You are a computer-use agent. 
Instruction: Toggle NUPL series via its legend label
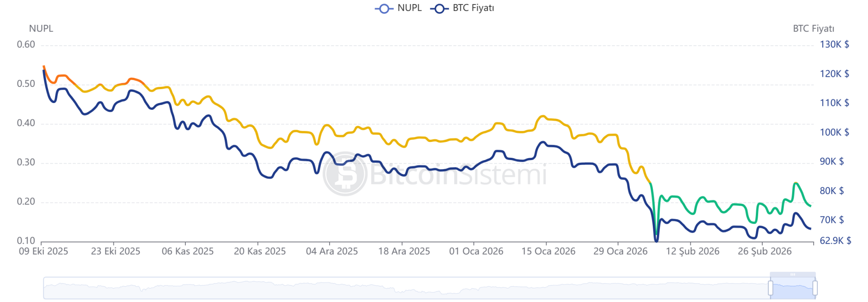point(409,8)
